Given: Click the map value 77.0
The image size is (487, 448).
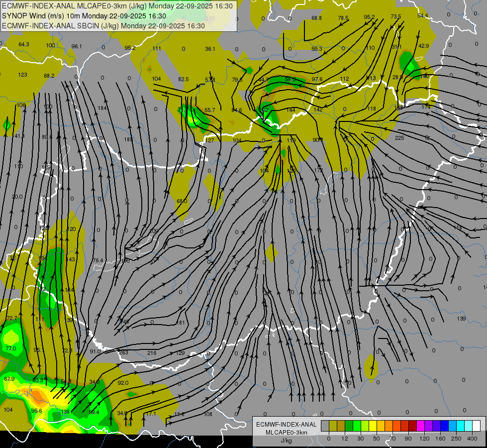Looking at the screenshot, I should pos(11,348).
